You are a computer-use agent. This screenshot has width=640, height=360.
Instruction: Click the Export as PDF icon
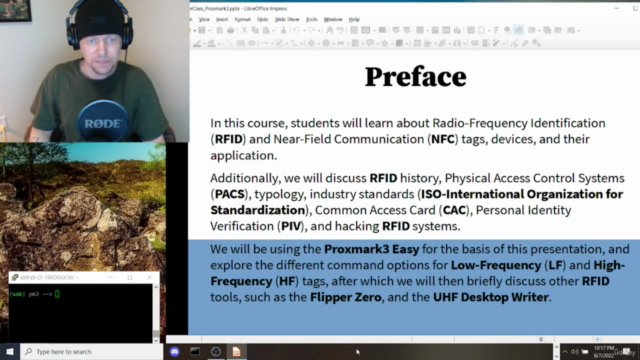[x=220, y=30]
